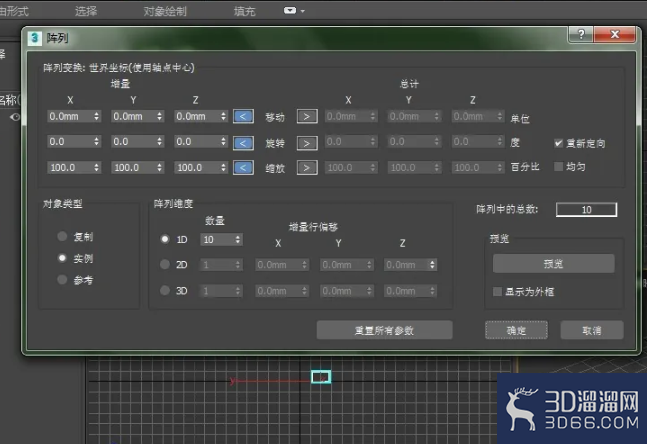Screen dimensions: 647x444
Task: Click the Rotate totals right arrow button
Action: [307, 143]
